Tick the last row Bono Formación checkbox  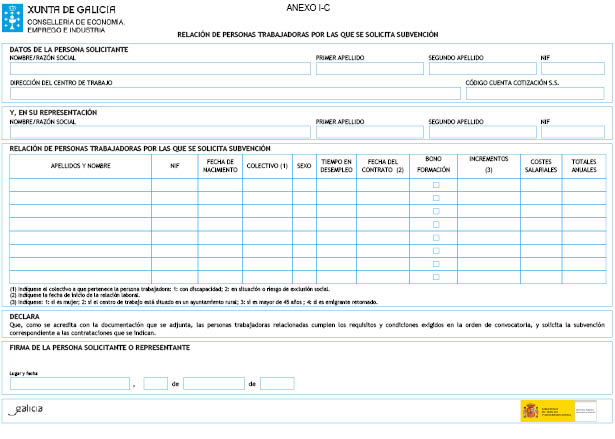pos(435,276)
